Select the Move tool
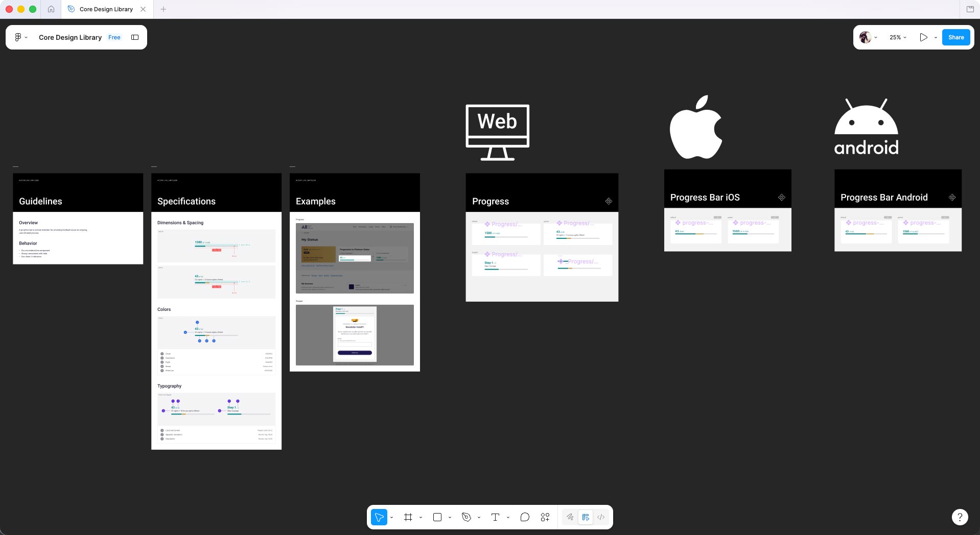980x535 pixels. point(379,517)
